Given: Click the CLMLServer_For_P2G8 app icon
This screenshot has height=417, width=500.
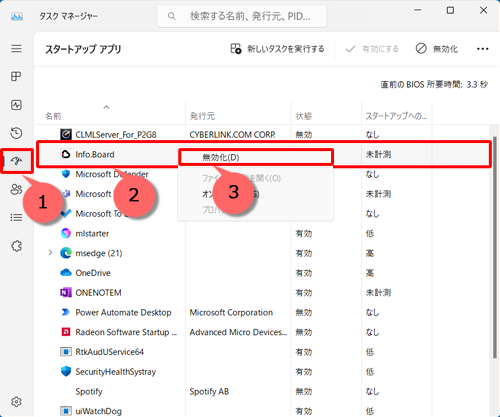Looking at the screenshot, I should (66, 134).
